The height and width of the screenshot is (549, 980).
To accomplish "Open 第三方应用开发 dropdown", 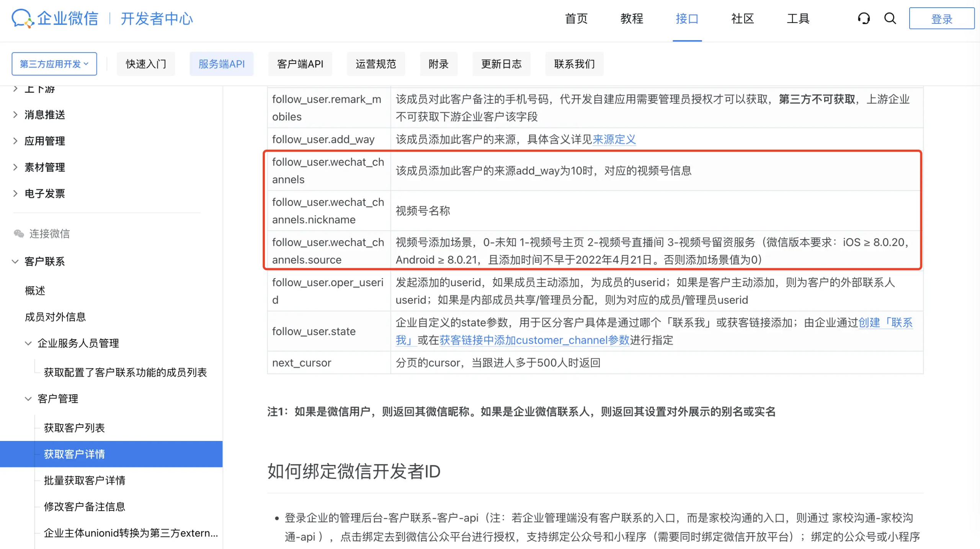I will [x=54, y=64].
